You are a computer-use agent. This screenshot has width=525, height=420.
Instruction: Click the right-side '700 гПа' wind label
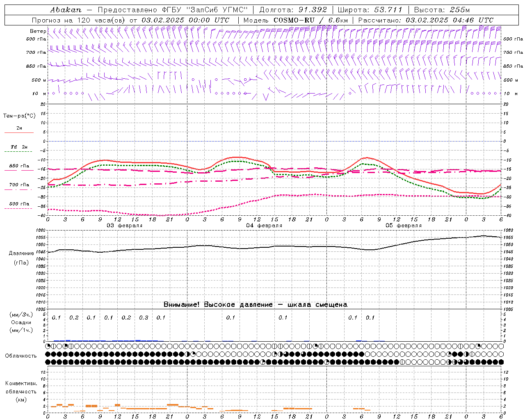[513, 52]
